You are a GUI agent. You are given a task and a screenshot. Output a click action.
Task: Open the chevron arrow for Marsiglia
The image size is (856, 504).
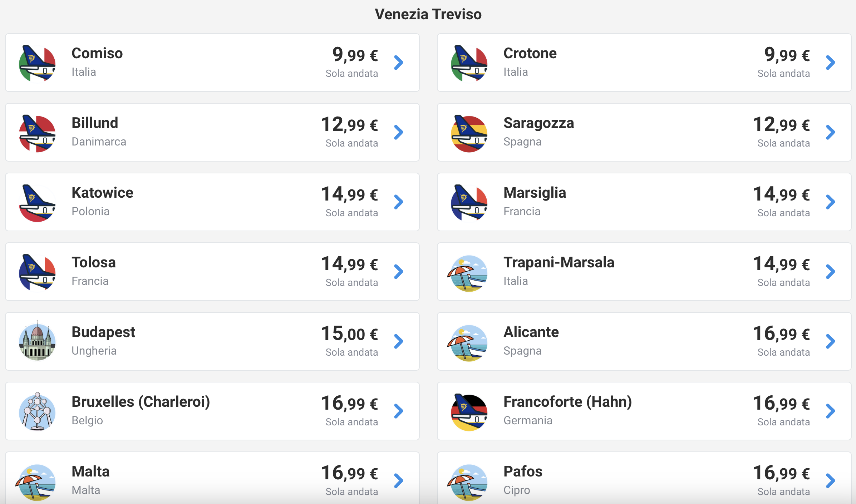coord(830,202)
